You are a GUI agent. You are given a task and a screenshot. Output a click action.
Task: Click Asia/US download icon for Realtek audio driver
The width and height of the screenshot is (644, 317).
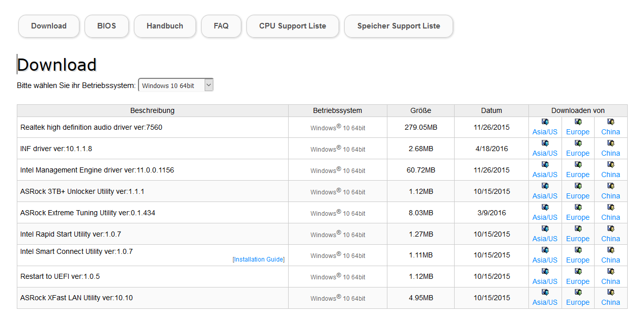tap(545, 122)
